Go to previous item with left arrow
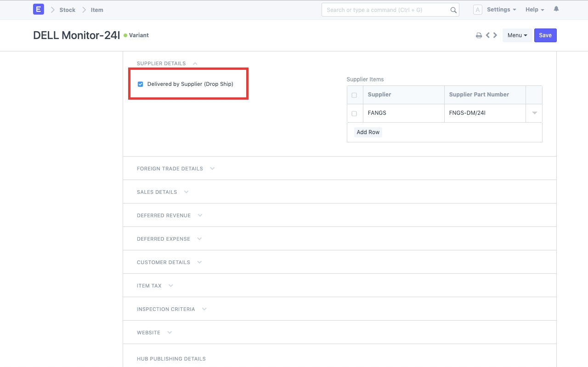Image resolution: width=588 pixels, height=367 pixels. [487, 35]
